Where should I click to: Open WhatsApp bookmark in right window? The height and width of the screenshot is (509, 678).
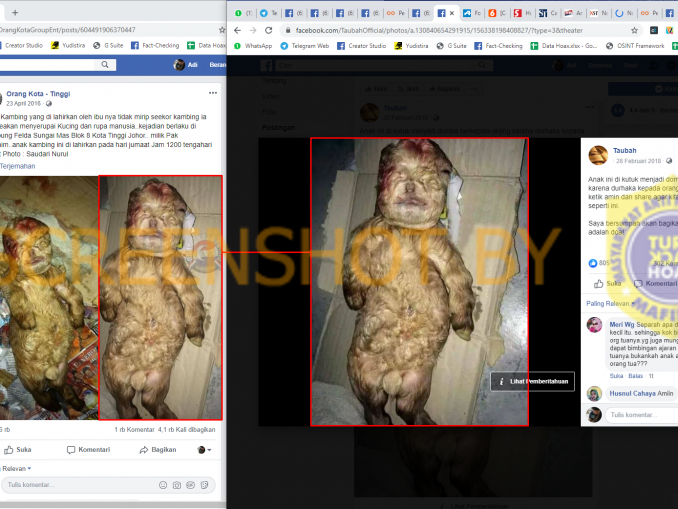click(x=253, y=46)
